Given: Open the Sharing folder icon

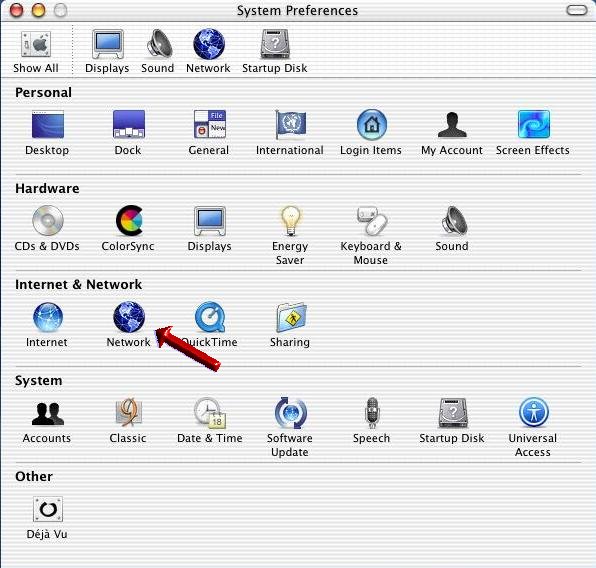Looking at the screenshot, I should [292, 317].
